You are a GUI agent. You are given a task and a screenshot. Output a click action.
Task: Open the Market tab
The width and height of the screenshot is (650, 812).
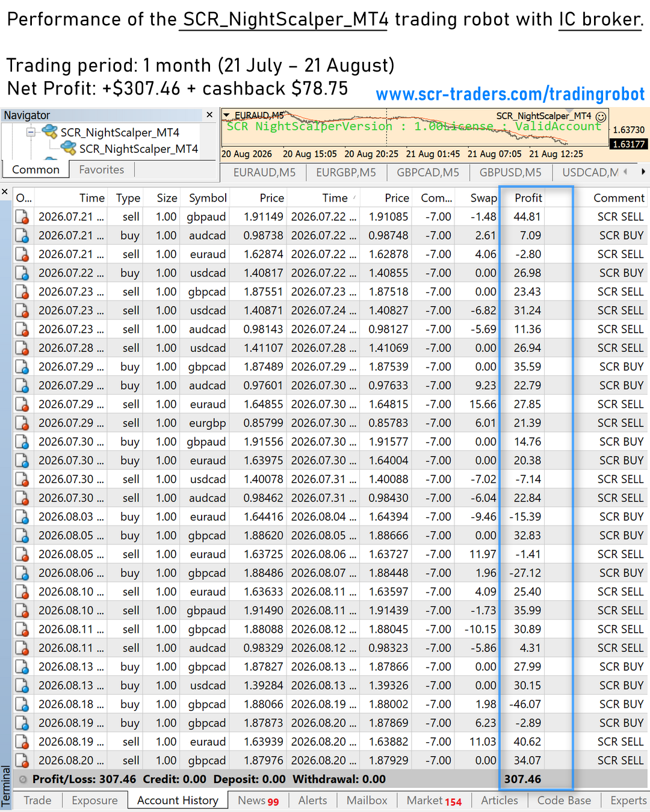[x=434, y=801]
